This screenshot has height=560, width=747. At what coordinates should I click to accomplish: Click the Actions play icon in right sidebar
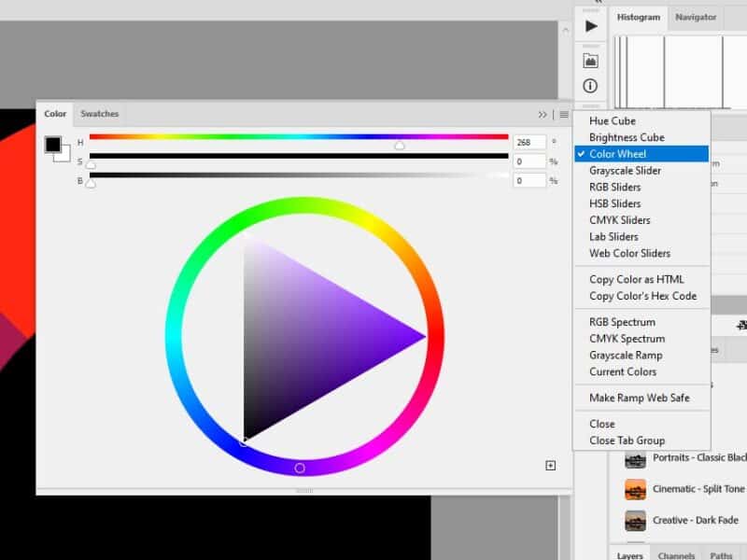pos(590,25)
